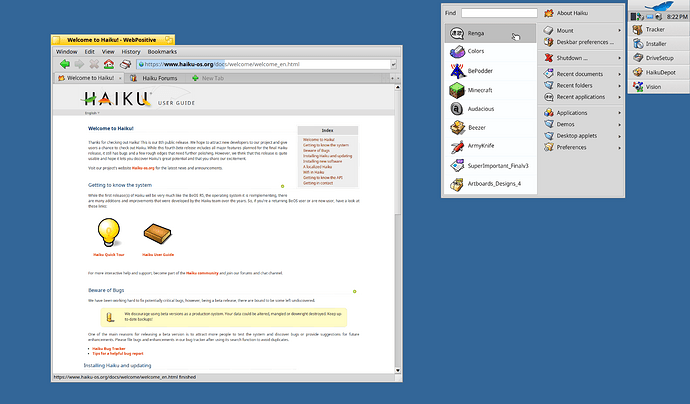This screenshot has width=690, height=404.
Task: Open Deskbar preferences
Action: coord(581,42)
